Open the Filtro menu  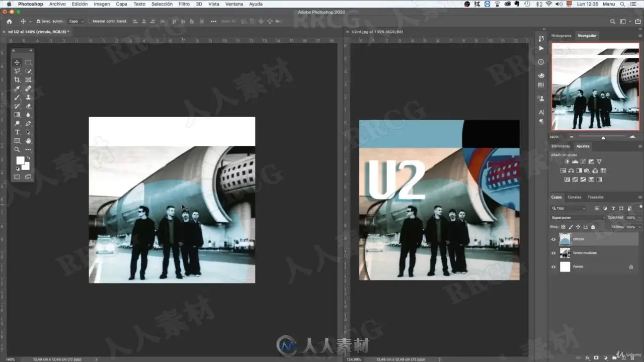coord(184,4)
